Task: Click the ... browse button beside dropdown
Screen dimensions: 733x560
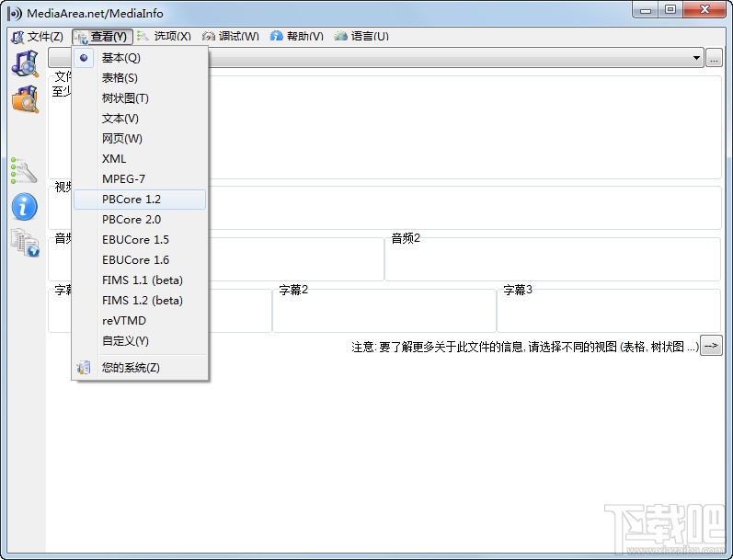Action: [714, 58]
